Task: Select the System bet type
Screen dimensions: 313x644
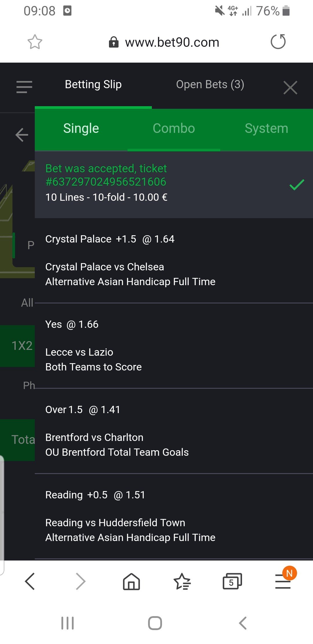Action: coord(266,129)
